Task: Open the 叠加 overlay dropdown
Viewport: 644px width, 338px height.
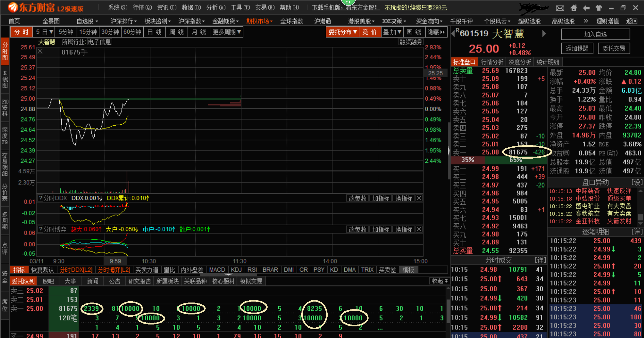Action: pyautogui.click(x=392, y=32)
